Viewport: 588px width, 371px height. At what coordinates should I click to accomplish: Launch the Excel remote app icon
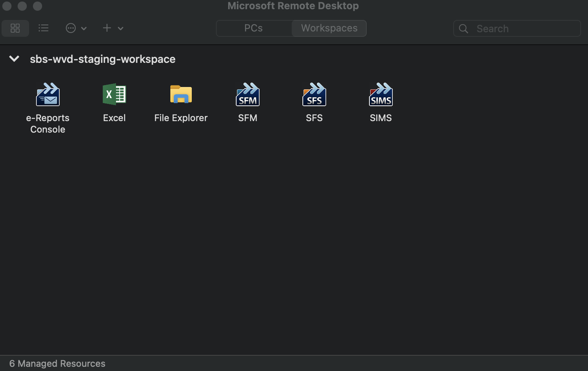(x=114, y=94)
